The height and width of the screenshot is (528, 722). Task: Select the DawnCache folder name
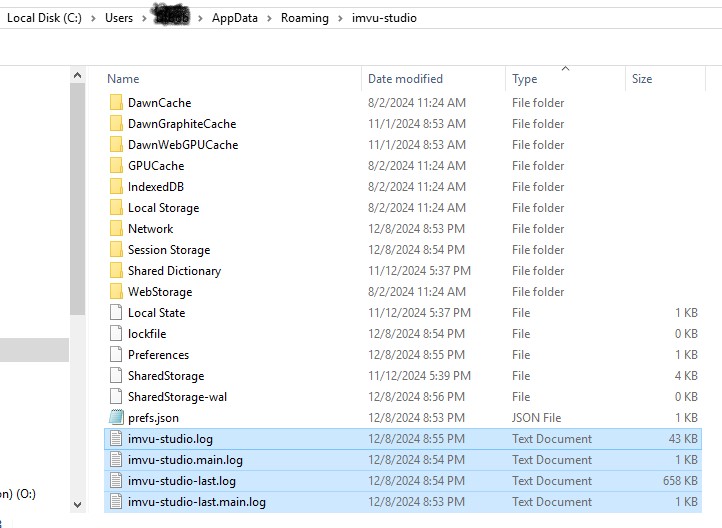(159, 103)
